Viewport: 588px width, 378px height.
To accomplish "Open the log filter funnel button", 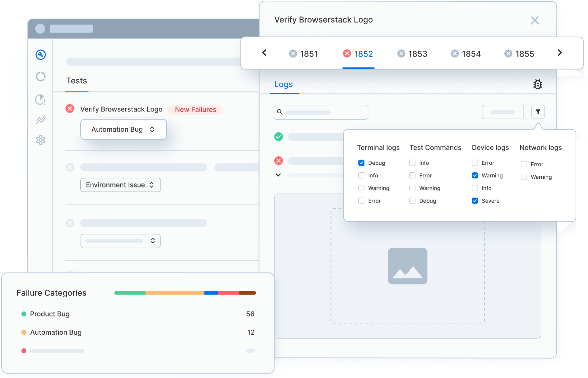I will (x=538, y=112).
